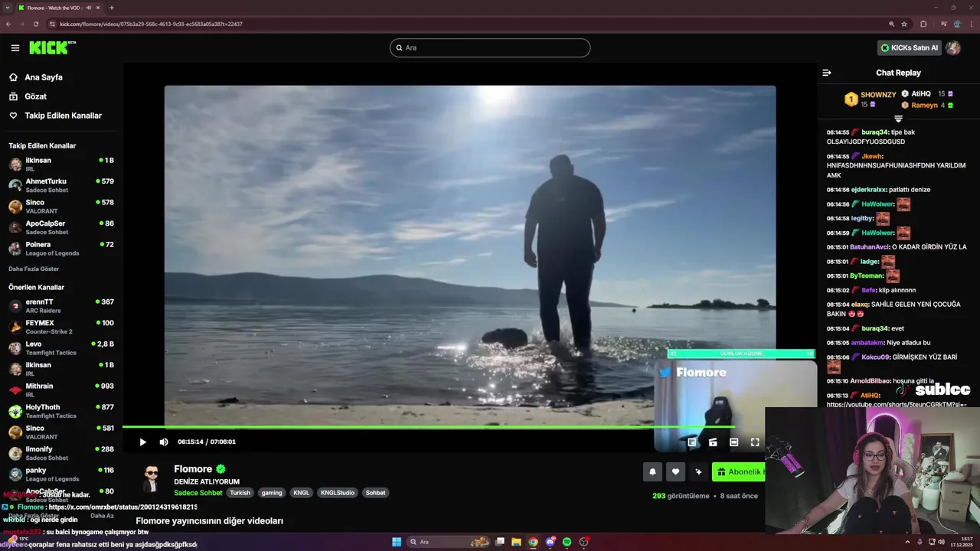980x551 pixels.
Task: Open Windows Start menu
Action: (x=397, y=542)
